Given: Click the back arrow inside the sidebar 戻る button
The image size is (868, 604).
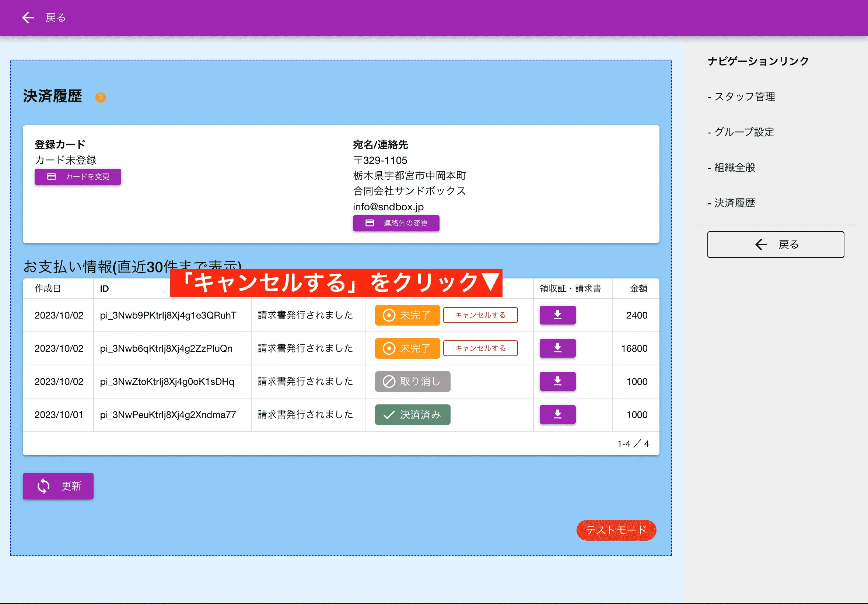Looking at the screenshot, I should click(x=761, y=245).
